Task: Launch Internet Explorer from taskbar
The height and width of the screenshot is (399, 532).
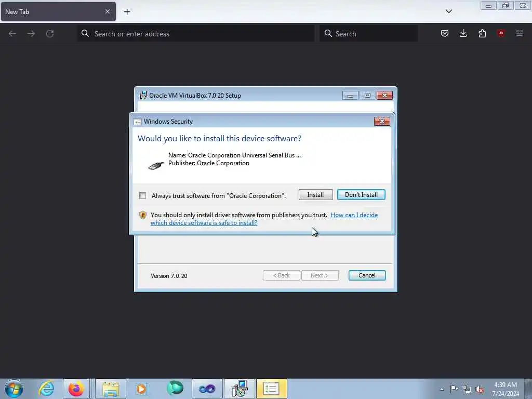Action: pos(46,389)
